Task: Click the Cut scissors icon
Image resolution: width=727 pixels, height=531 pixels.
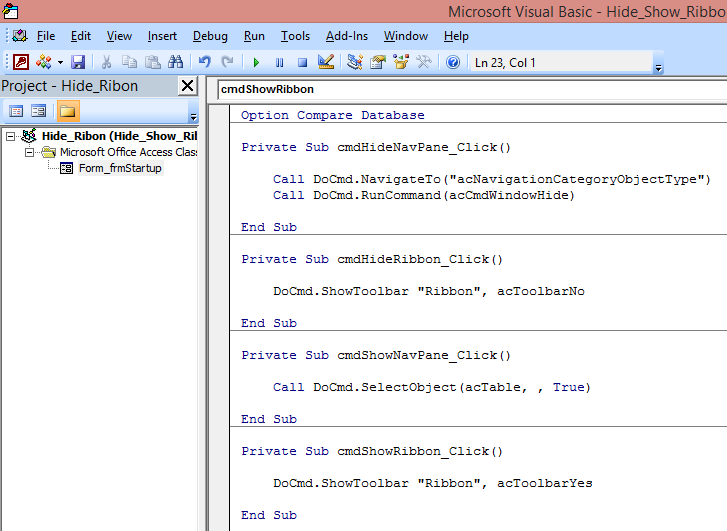Action: click(x=107, y=62)
